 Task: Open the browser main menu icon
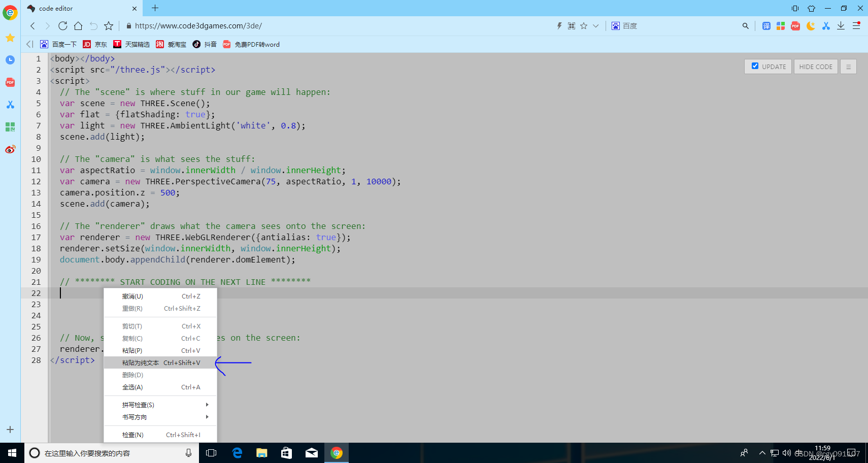(x=856, y=26)
